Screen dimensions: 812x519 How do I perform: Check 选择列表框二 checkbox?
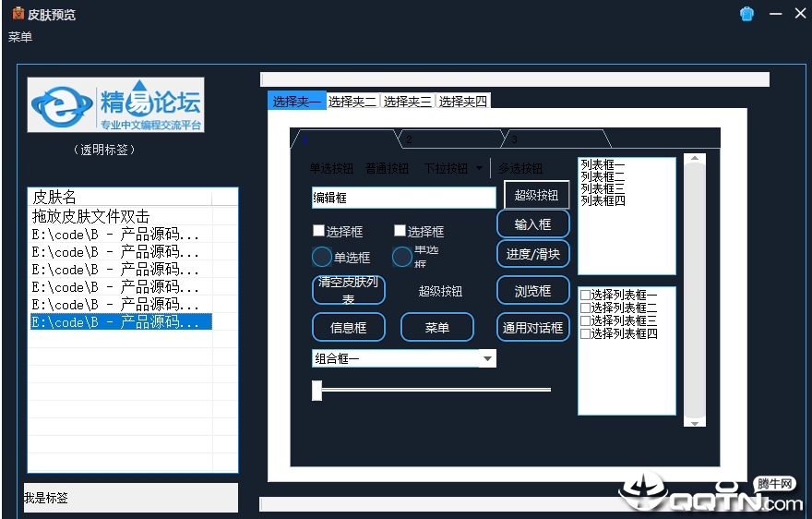pos(585,308)
